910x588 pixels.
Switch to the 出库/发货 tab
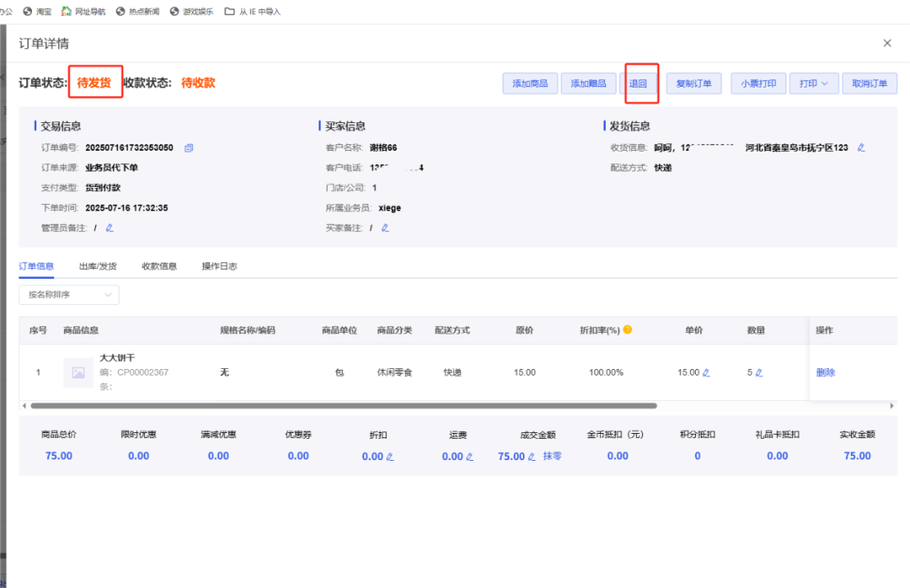tap(98, 265)
